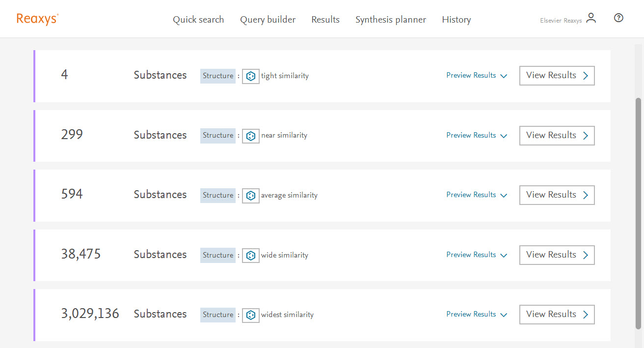View Results for 38,475 wide similarity substances
The height and width of the screenshot is (348, 644).
coord(557,255)
